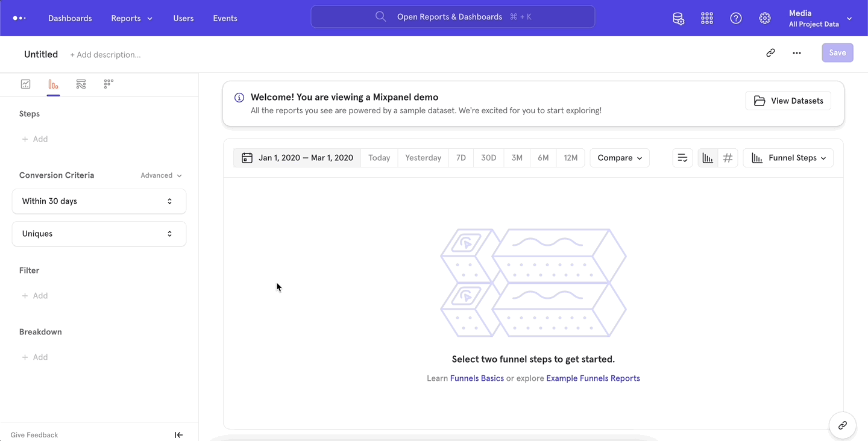This screenshot has width=868, height=441.
Task: Switch to the numeric # metric view
Action: pyautogui.click(x=728, y=157)
